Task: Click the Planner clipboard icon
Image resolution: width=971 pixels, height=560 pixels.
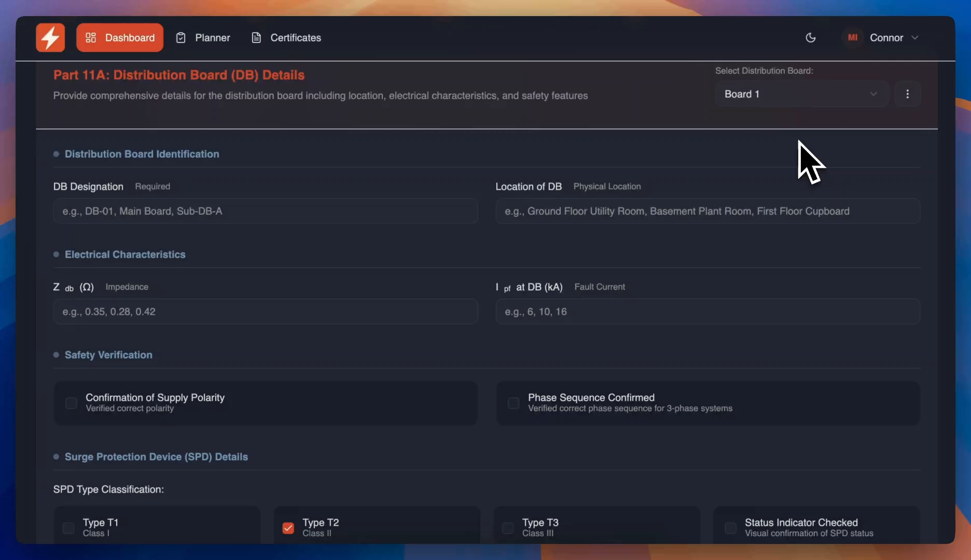Action: [181, 37]
